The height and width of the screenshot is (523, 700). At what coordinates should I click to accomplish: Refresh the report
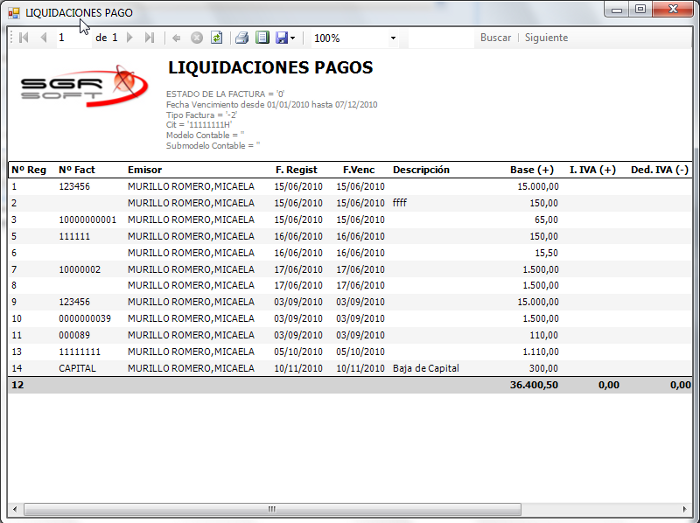tap(217, 38)
